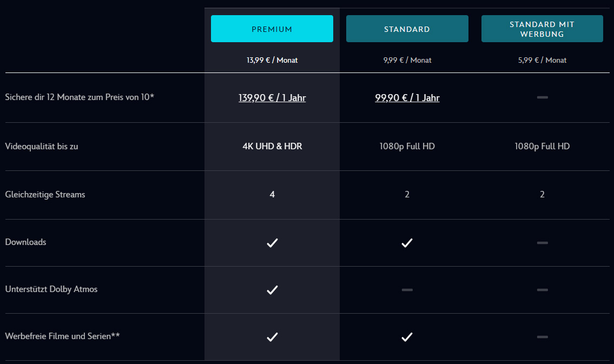Click the Gleichzeitige Streams row label
This screenshot has width=614, height=364.
[45, 194]
